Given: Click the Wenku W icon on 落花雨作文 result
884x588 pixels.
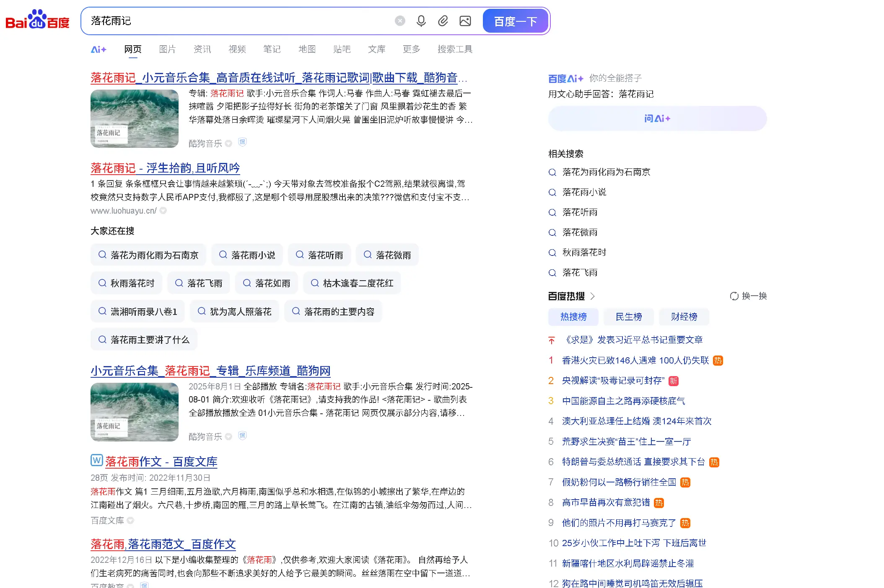Looking at the screenshot, I should 96,460.
